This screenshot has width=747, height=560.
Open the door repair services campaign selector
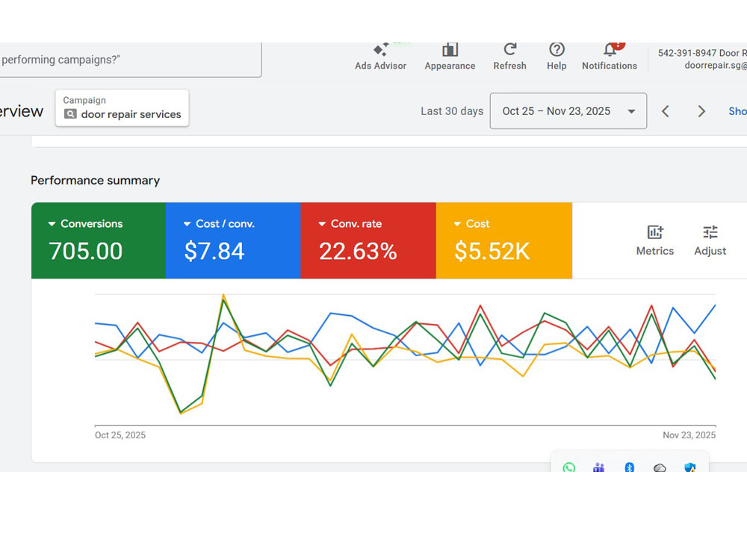tap(122, 108)
